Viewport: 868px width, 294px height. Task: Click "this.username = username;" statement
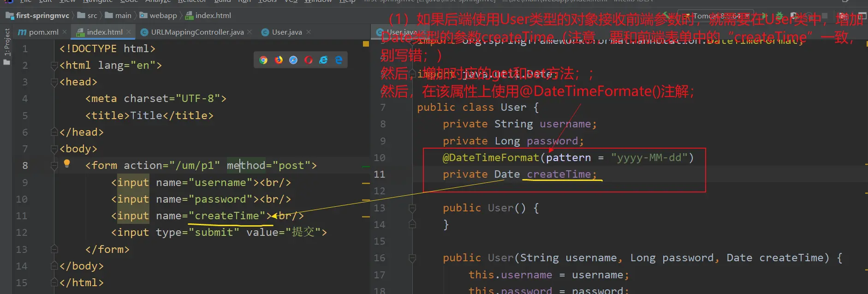(549, 275)
